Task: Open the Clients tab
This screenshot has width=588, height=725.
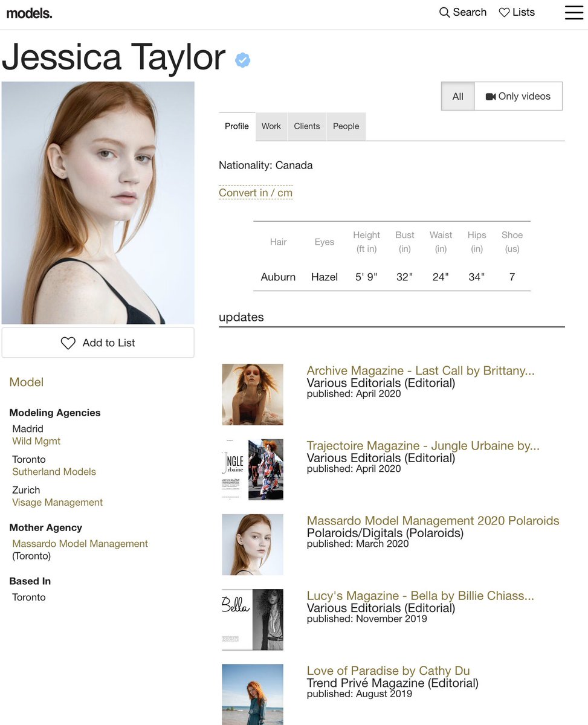Action: (307, 126)
